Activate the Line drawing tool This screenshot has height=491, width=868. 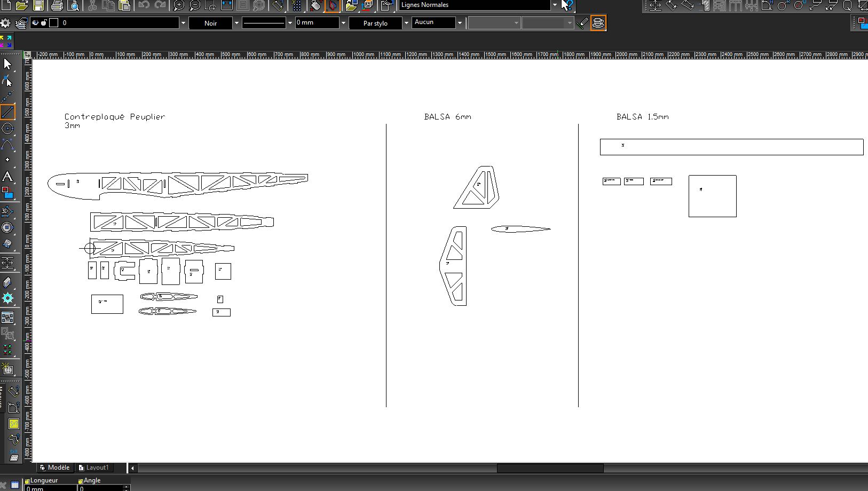[7, 112]
